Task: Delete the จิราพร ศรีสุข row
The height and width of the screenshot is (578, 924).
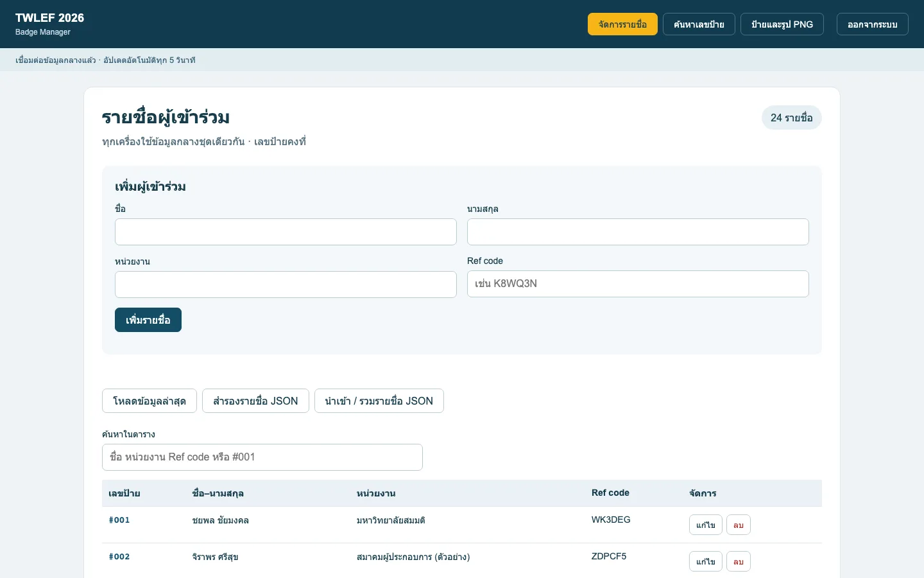Action: (739, 561)
